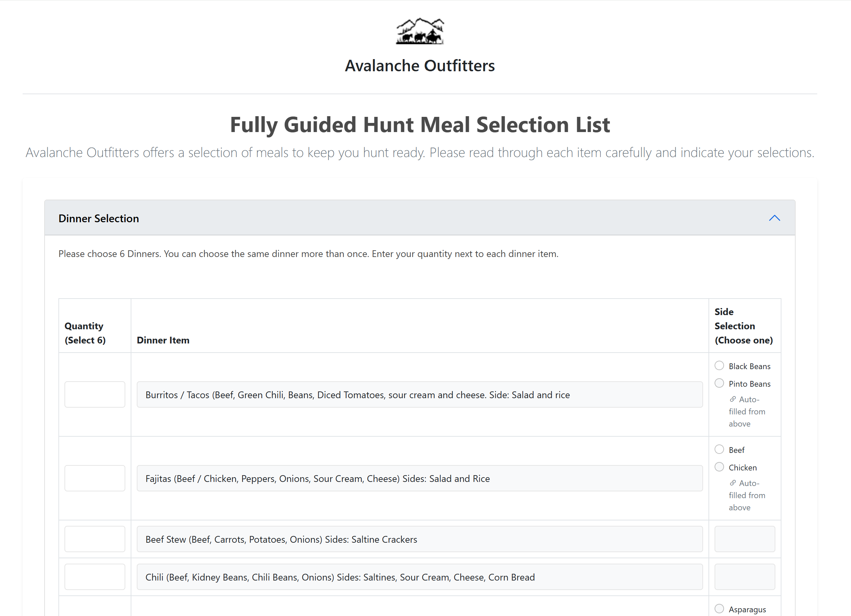
Task: Choose Beef for the Fajitas
Action: 719,449
